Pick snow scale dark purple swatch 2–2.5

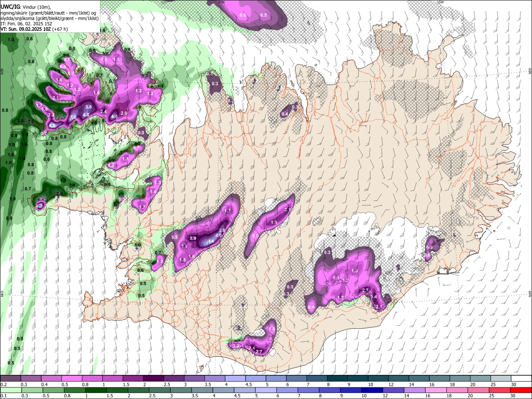click(153, 378)
